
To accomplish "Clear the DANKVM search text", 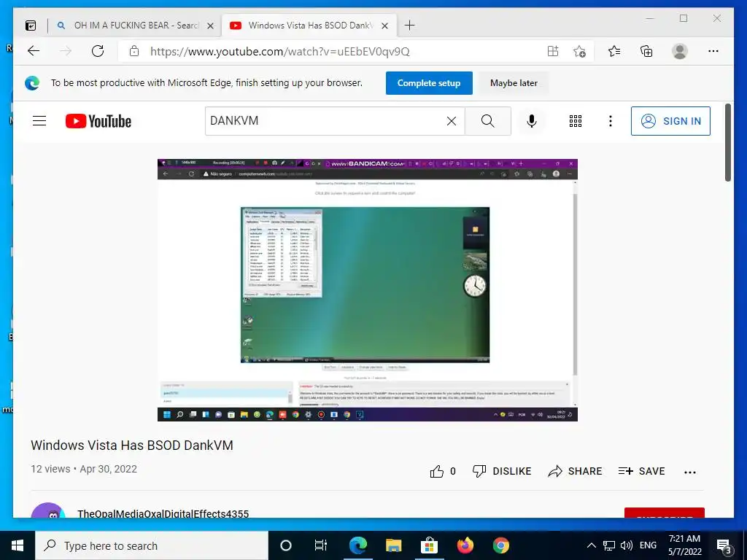I will (x=451, y=121).
